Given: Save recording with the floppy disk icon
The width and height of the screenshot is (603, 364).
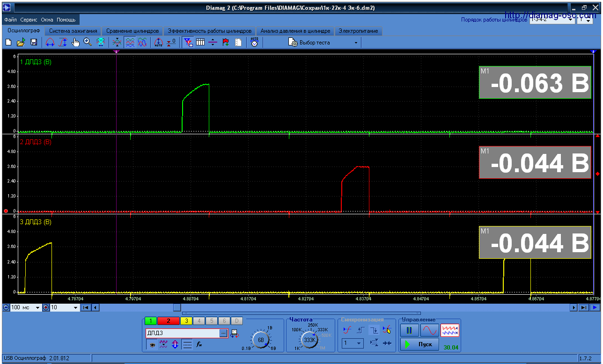Looking at the screenshot, I should [x=34, y=43].
